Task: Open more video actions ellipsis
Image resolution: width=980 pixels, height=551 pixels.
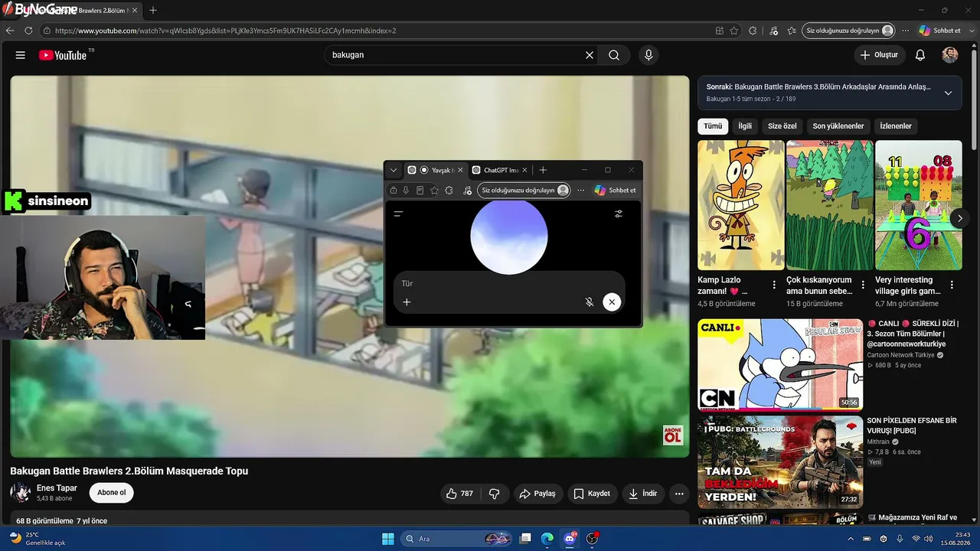Action: coord(679,494)
